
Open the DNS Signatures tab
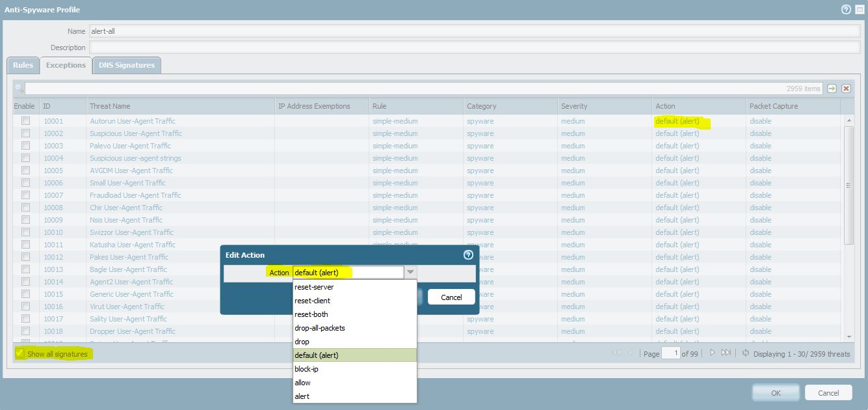click(127, 65)
